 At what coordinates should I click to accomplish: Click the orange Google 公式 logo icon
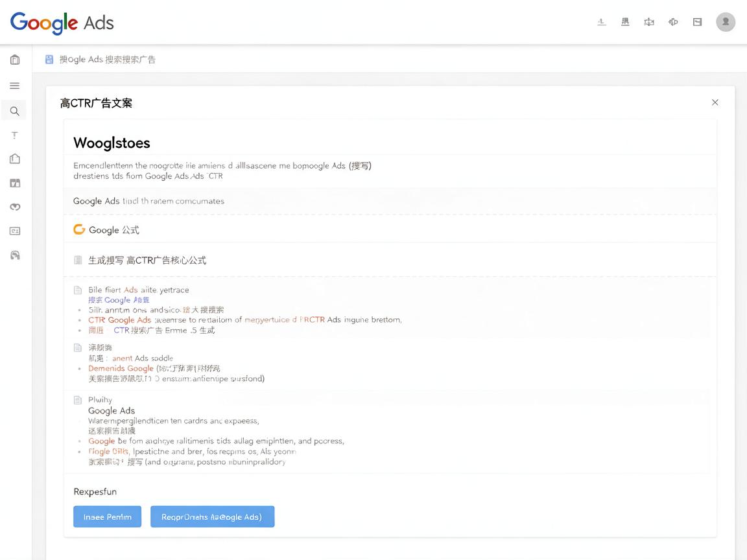pyautogui.click(x=79, y=229)
